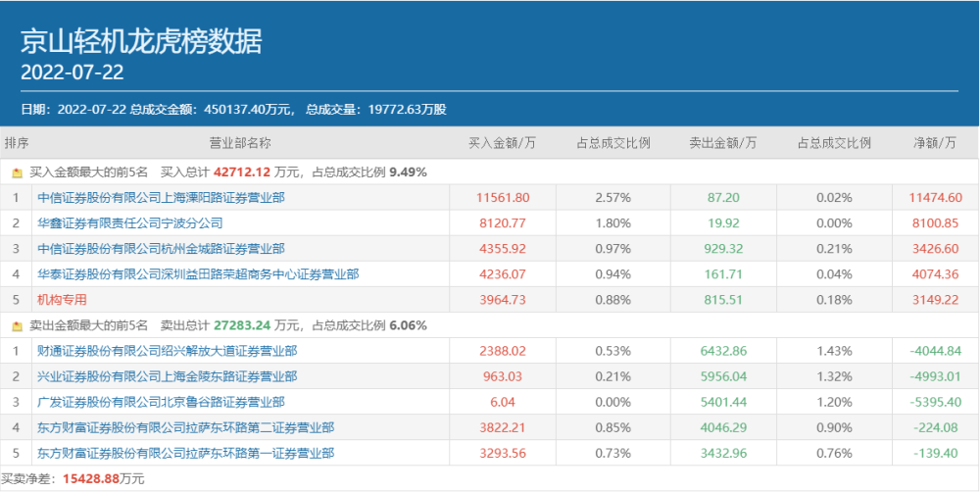Click the icon beside 买入金额最大的前5名
Viewport: 980px width, 493px height.
pos(17,173)
